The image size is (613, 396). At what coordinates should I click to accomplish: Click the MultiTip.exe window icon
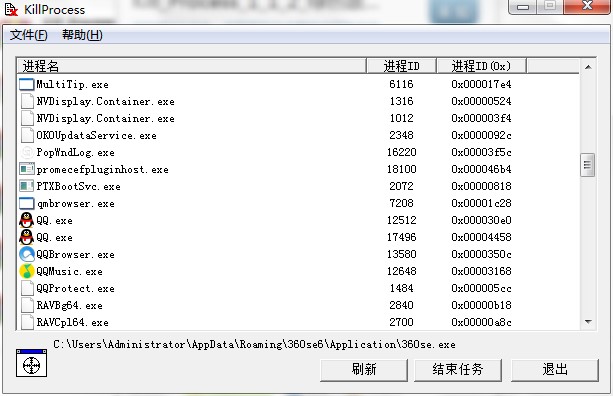coord(27,84)
